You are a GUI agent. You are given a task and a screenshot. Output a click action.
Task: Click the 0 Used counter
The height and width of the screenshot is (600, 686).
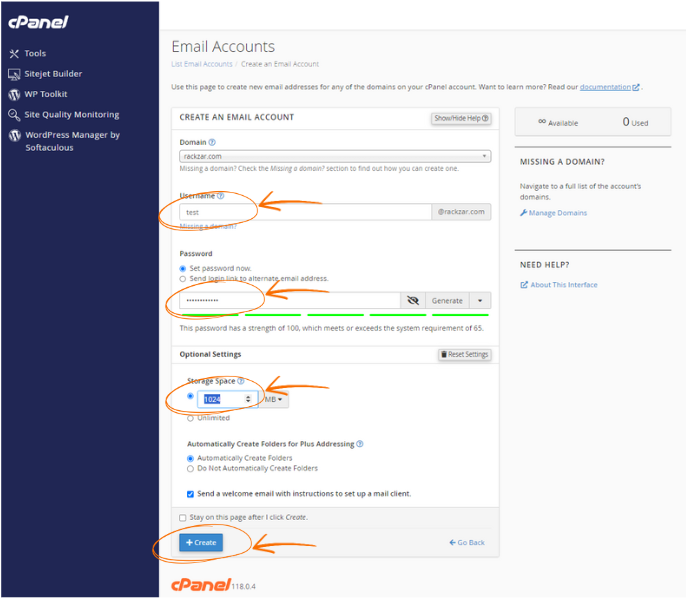click(x=635, y=122)
